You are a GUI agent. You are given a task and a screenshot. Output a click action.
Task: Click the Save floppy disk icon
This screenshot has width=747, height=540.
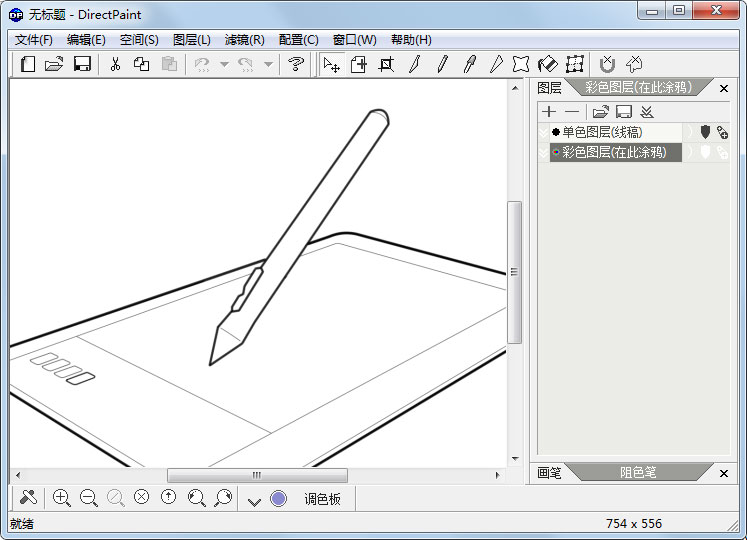pyautogui.click(x=82, y=64)
